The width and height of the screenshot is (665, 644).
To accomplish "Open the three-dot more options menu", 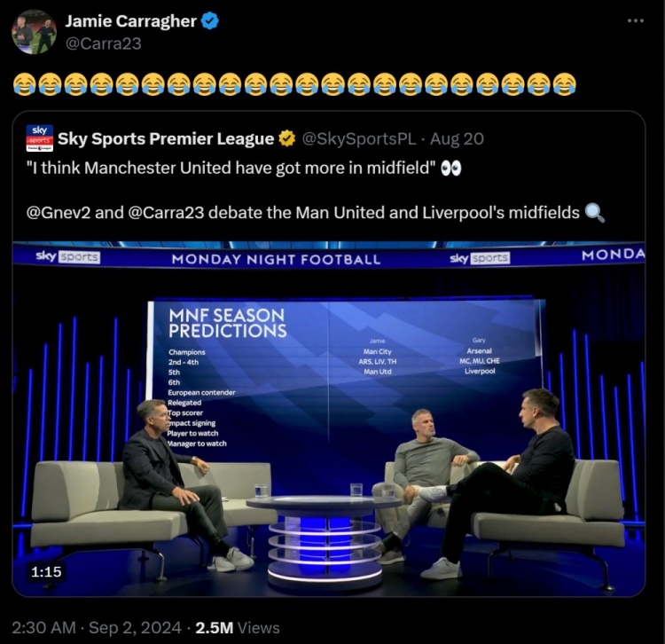I will (x=636, y=20).
